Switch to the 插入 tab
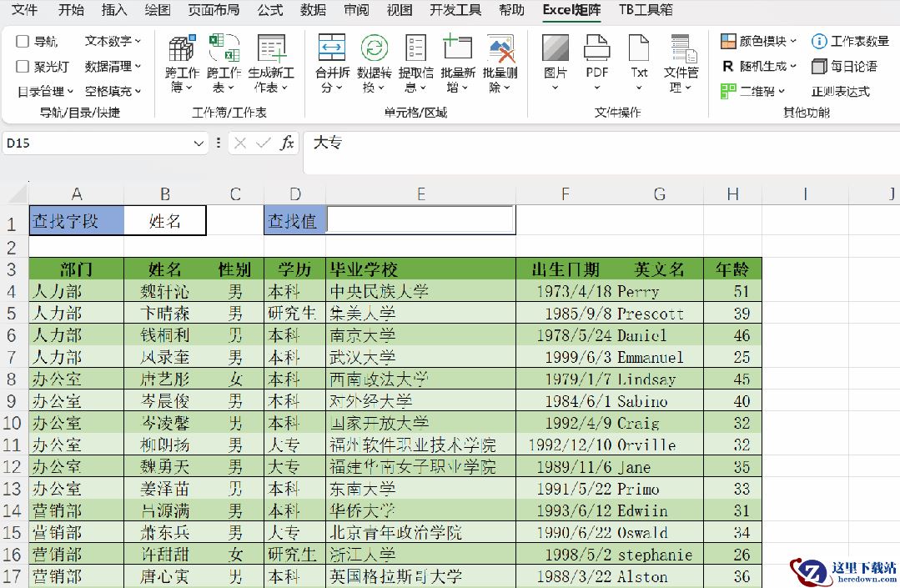The width and height of the screenshot is (900, 588). 113,10
